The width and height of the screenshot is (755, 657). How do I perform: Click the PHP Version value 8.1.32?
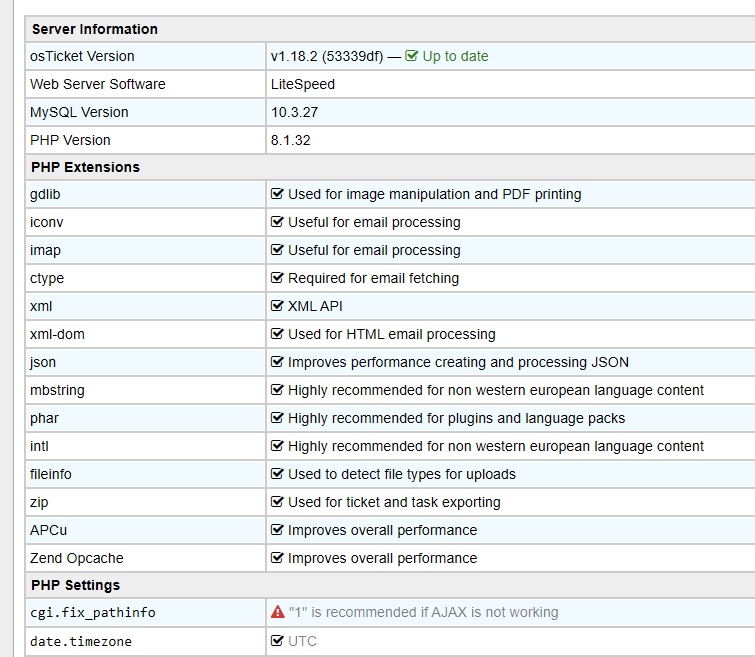point(290,140)
